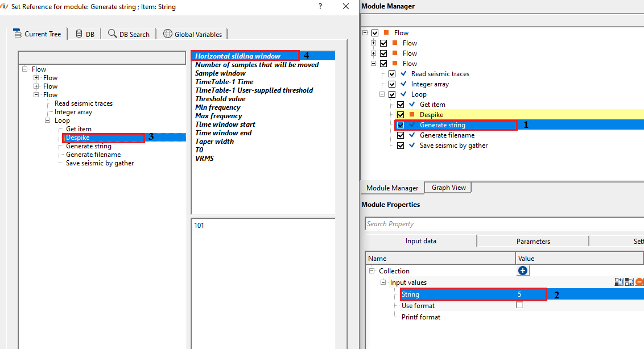Screen dimensions: 644x349
Task: Collapse the Collection group in Module Properties
Action: (x=372, y=271)
